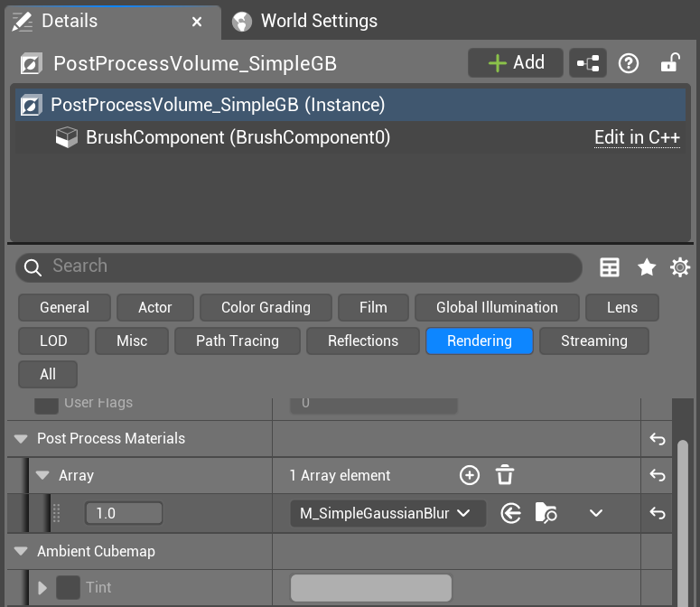Screen dimensions: 700x607
Task: Expand the Tint property
Action: pos(42,588)
